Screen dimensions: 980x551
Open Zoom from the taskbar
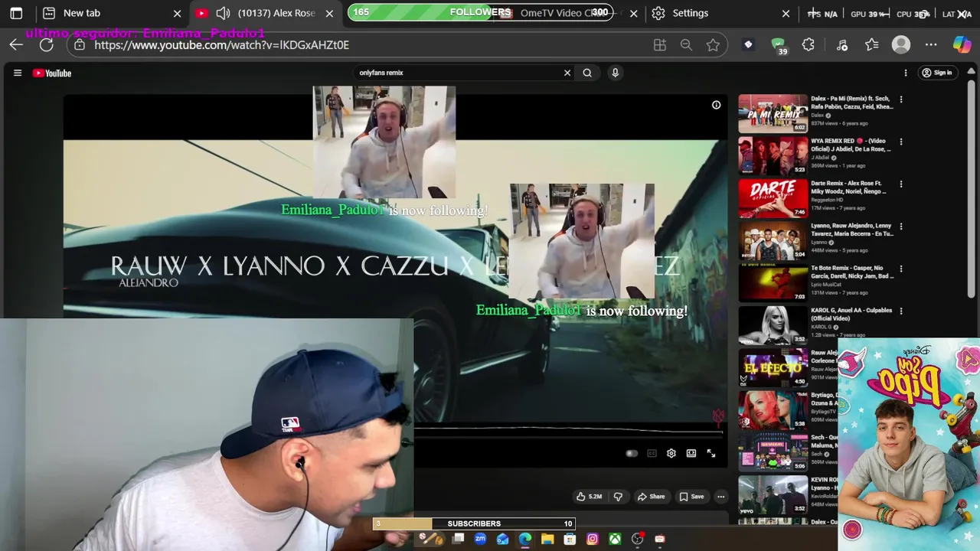(481, 540)
